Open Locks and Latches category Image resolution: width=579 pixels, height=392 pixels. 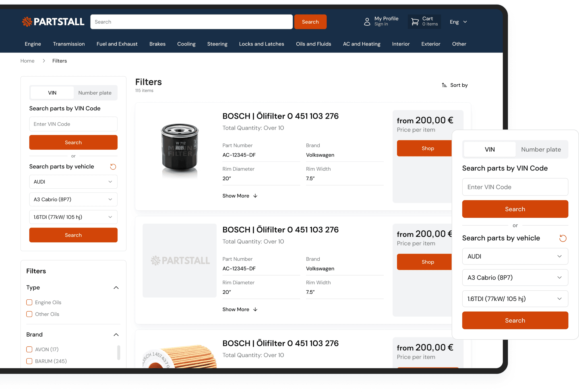[x=261, y=44]
